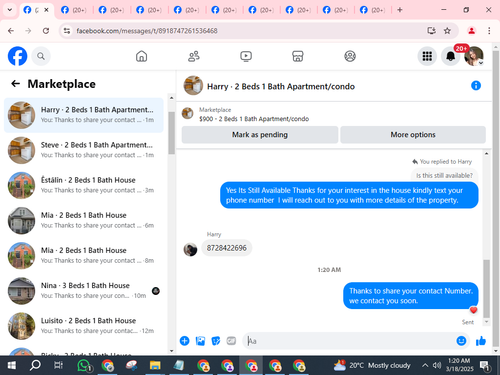
Task: Open the Chrome three-dot menu
Action: tap(489, 31)
